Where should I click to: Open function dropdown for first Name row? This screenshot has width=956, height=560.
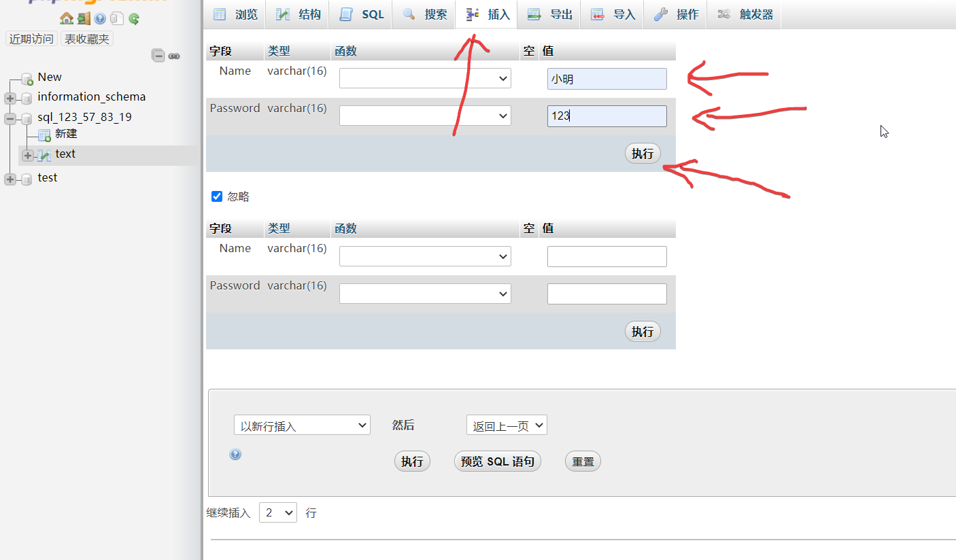(x=425, y=78)
